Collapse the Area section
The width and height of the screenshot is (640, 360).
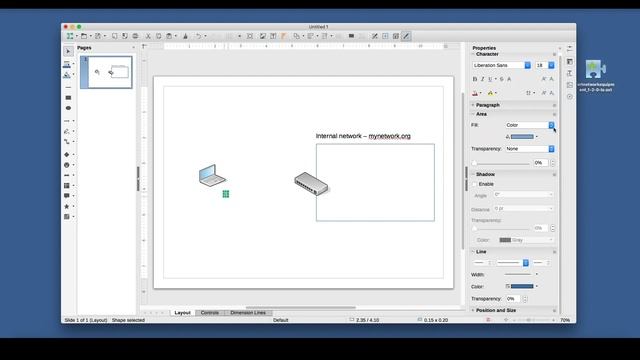(473, 114)
